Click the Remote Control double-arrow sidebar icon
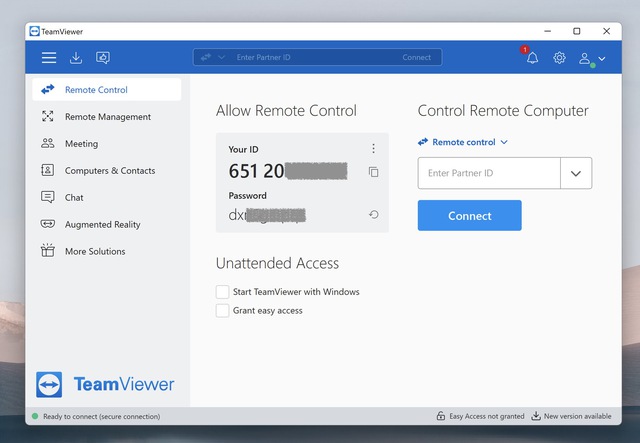This screenshot has width=640, height=443. (x=48, y=89)
